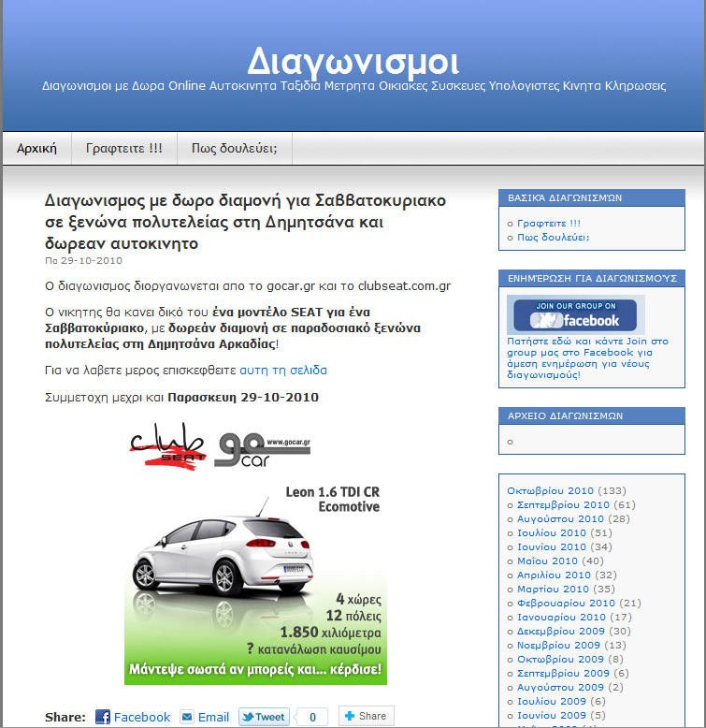
Task: Open the SEAT Leon 1.6 TDI car image
Action: click(x=255, y=584)
